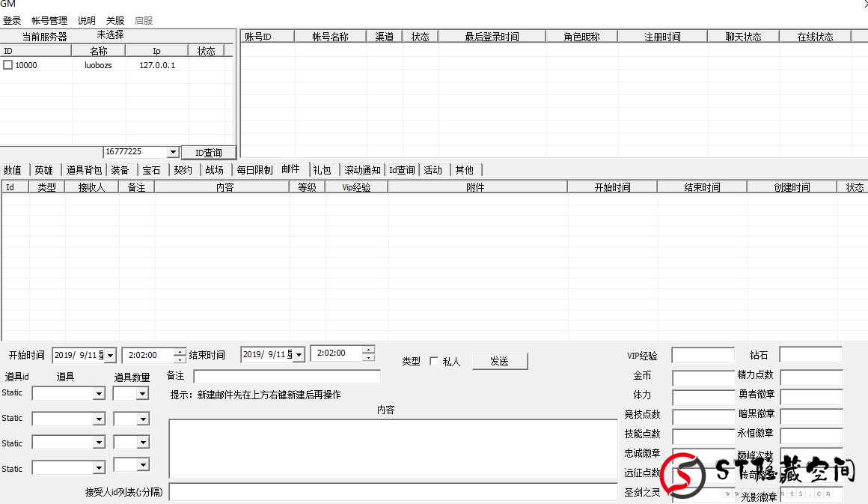Click the ID查询 (ID Query) button

tap(208, 152)
